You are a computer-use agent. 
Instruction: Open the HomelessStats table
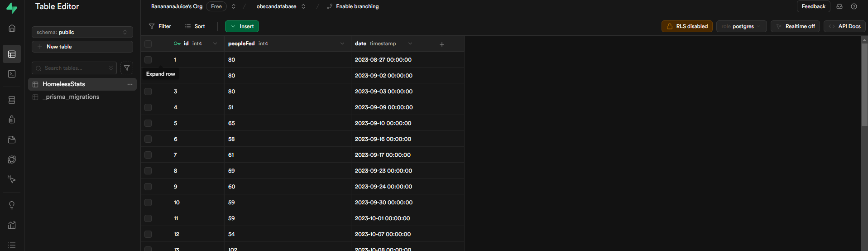pyautogui.click(x=82, y=84)
